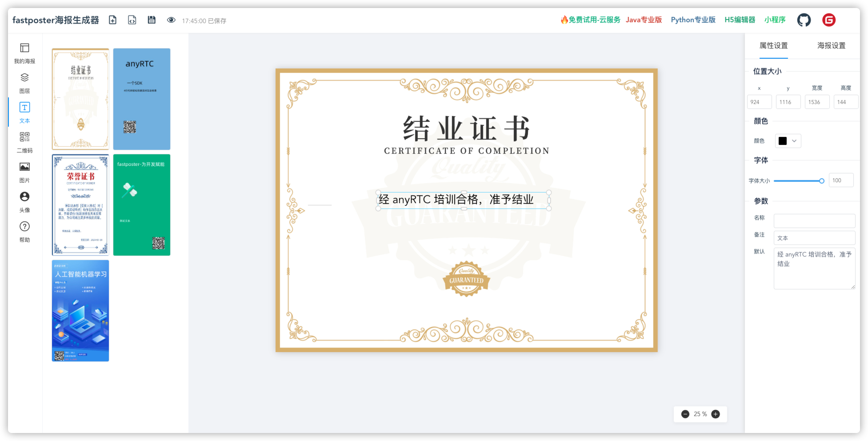Image resolution: width=868 pixels, height=441 pixels.
Task: Open the black color picker dropdown
Action: tap(788, 141)
